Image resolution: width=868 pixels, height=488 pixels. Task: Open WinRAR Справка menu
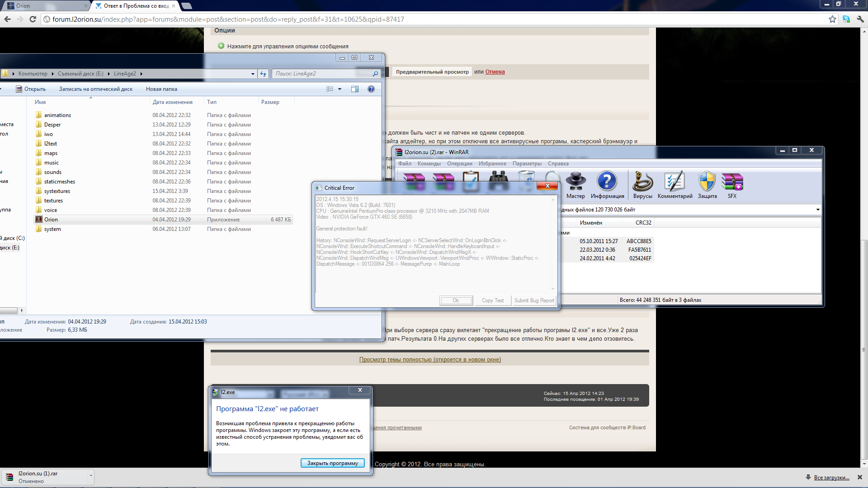click(x=558, y=164)
